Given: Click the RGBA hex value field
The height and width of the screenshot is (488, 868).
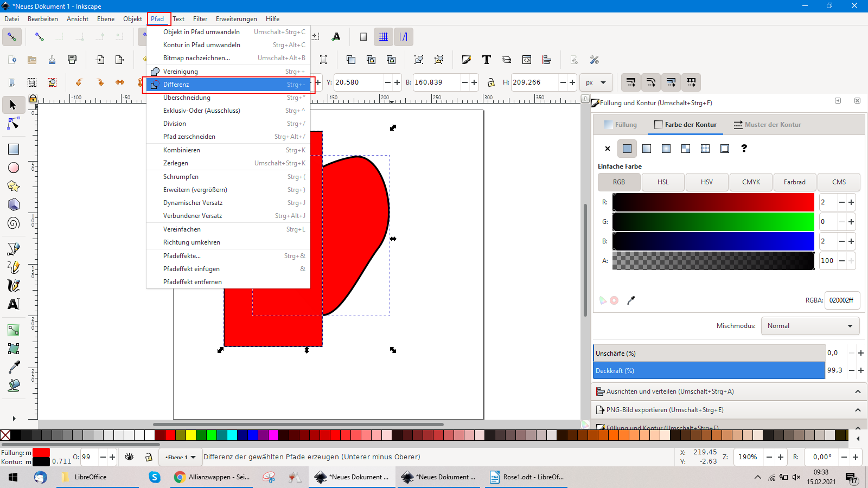Looking at the screenshot, I should (841, 300).
